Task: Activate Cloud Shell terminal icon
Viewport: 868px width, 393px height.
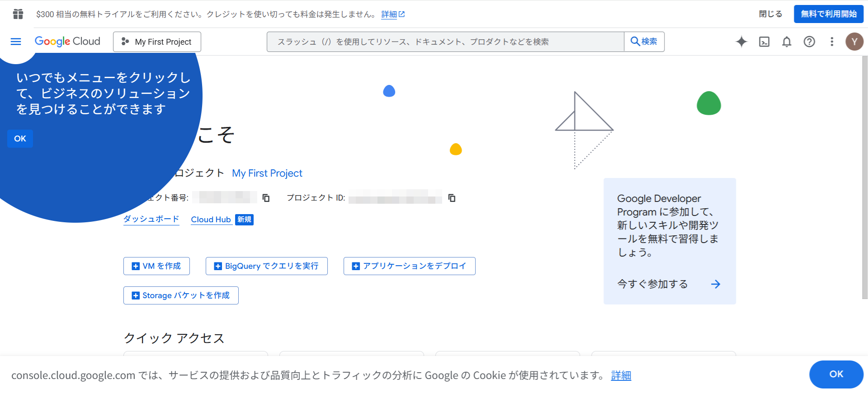Action: [x=764, y=42]
